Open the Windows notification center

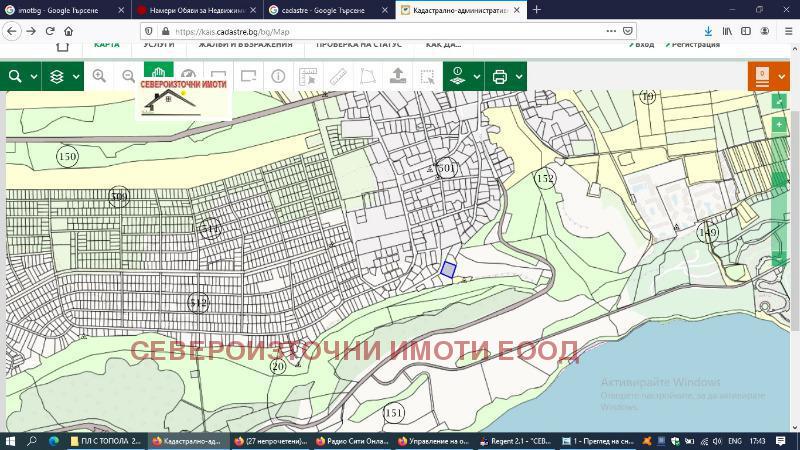click(x=781, y=441)
